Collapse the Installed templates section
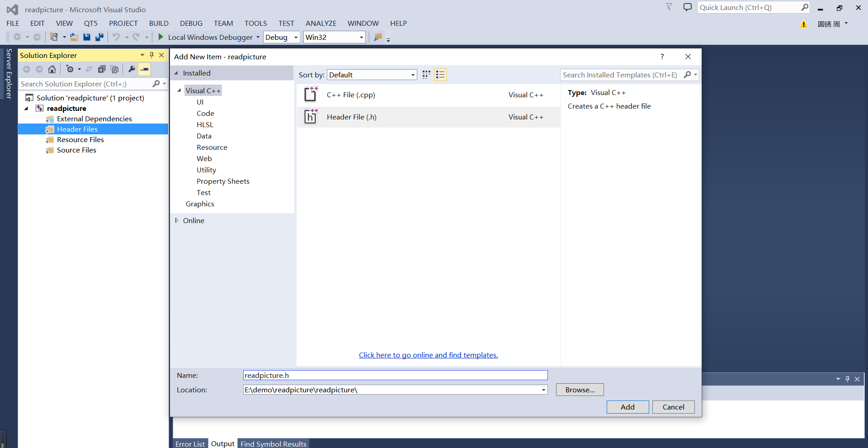The width and height of the screenshot is (868, 448). (176, 73)
